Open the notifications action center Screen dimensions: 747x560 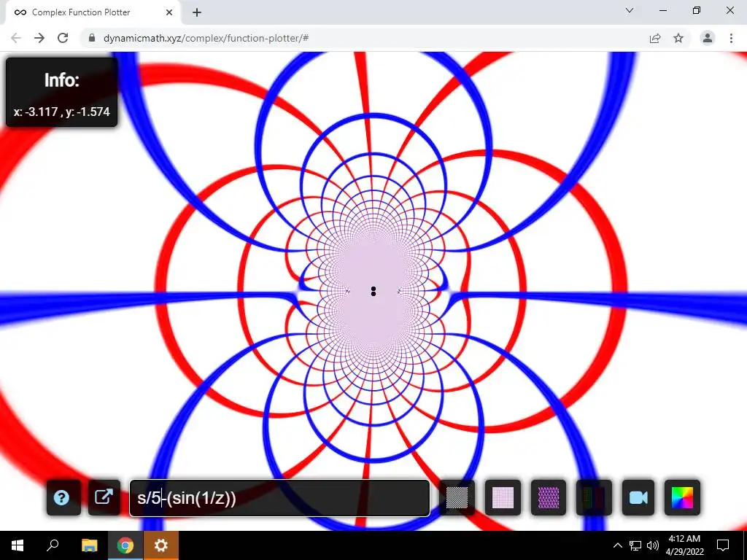[x=723, y=545]
